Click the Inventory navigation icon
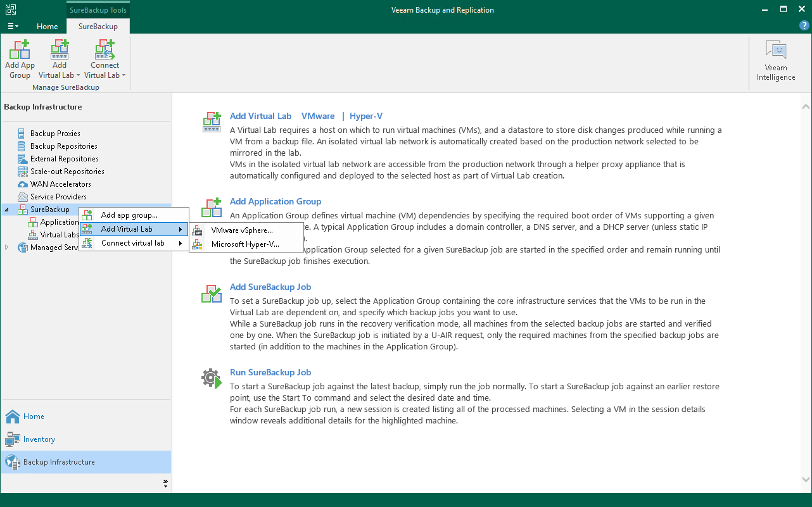The width and height of the screenshot is (812, 507). coord(13,439)
